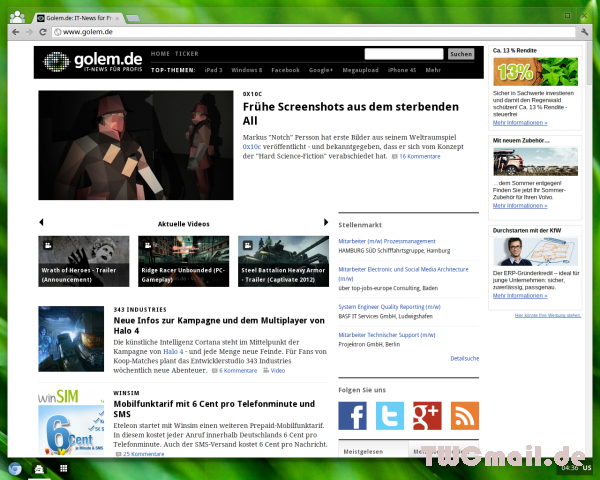The image size is (600, 480).
Task: Open the apps grid icon in the shelf
Action: coord(63,468)
